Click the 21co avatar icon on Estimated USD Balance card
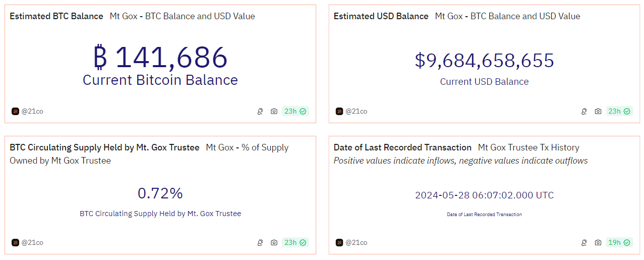 [339, 111]
